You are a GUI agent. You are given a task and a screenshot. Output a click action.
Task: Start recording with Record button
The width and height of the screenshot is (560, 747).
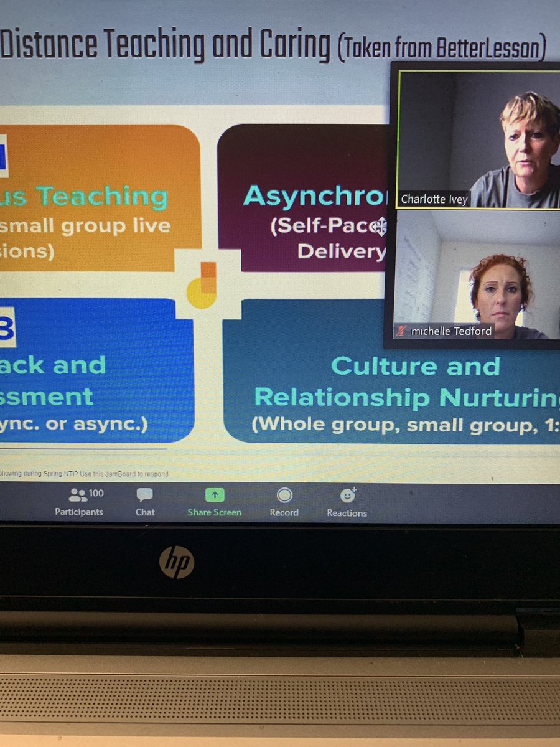click(x=284, y=503)
